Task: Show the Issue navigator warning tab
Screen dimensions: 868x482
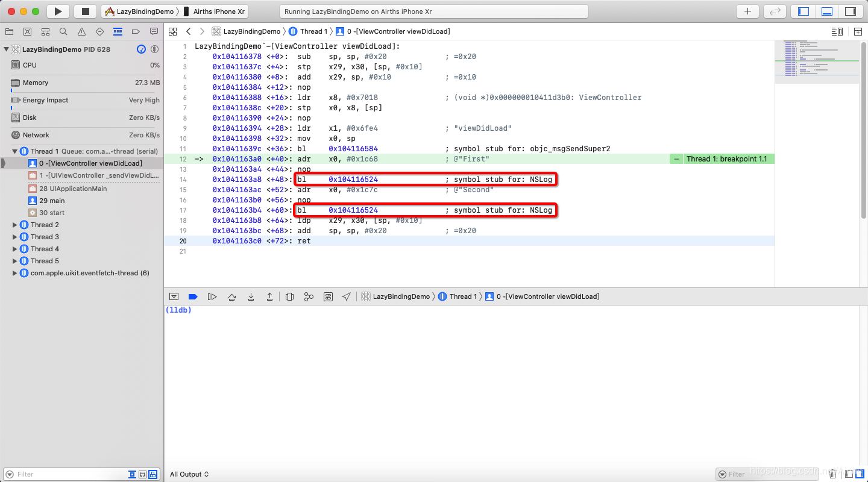Action: (x=81, y=31)
